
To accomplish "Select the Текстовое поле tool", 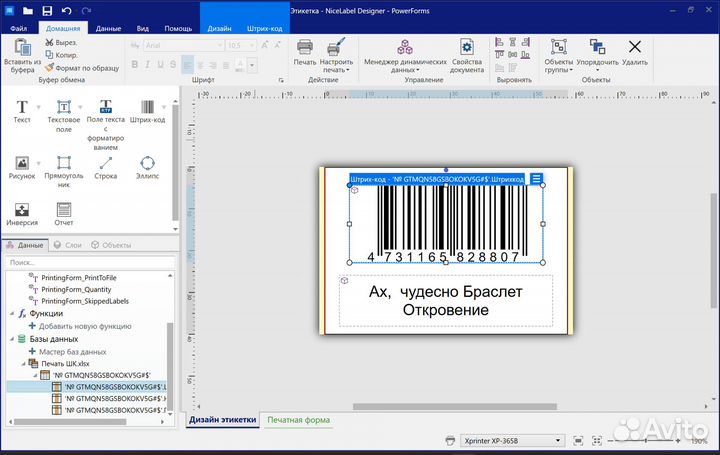I will [x=64, y=116].
